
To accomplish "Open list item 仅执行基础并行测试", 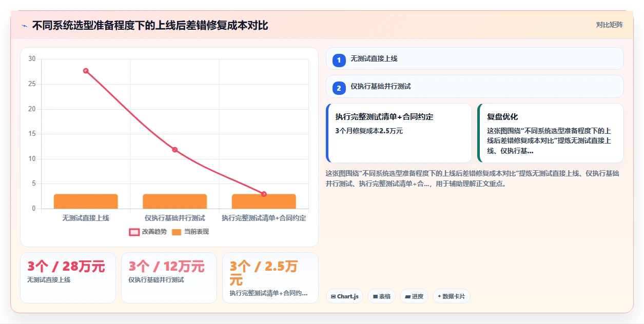I will pos(475,86).
